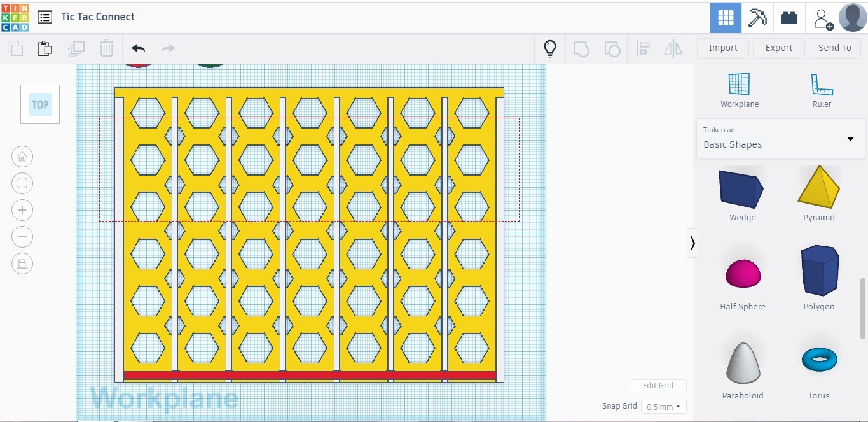Toggle show all lightbulb icon

click(550, 48)
